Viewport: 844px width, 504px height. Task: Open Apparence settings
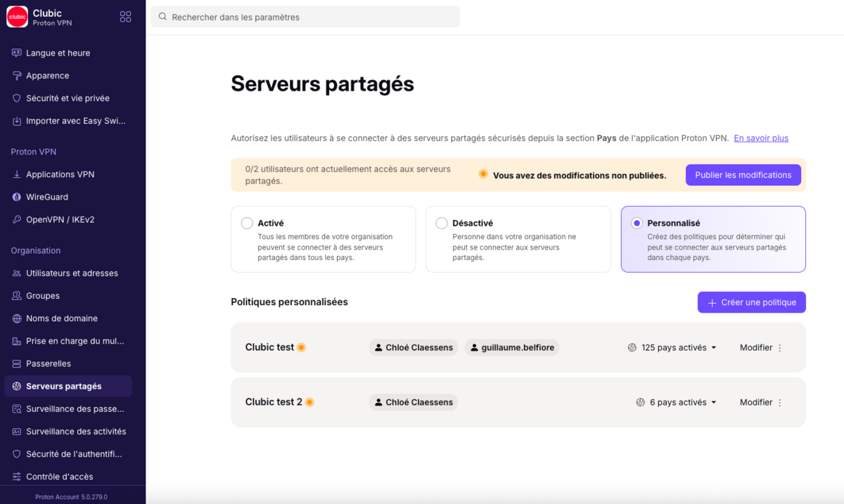68,75
